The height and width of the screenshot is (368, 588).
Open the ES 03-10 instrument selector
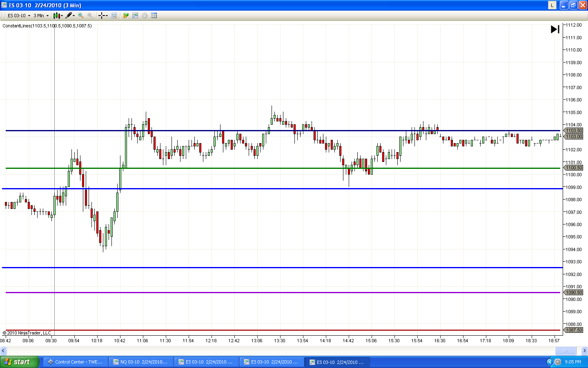[x=19, y=16]
